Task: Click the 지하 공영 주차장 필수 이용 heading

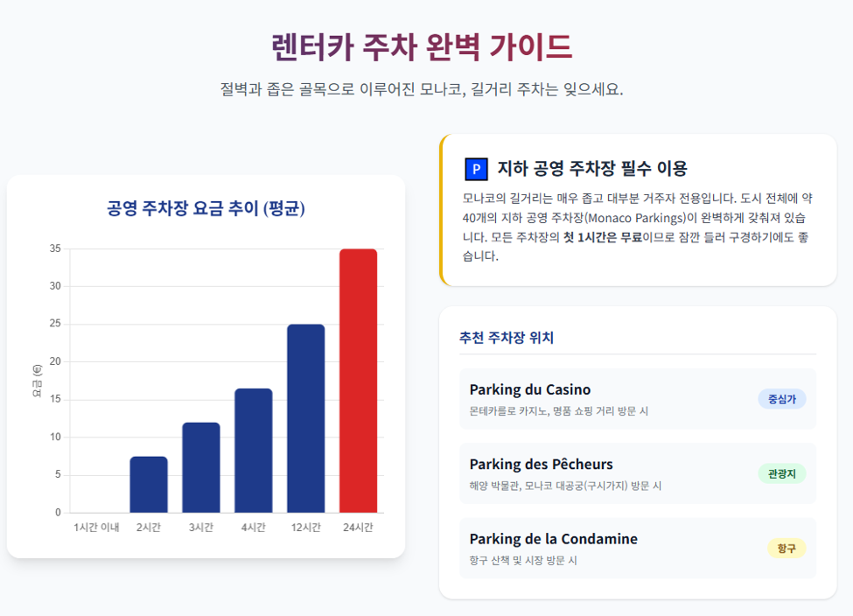Action: tap(592, 169)
